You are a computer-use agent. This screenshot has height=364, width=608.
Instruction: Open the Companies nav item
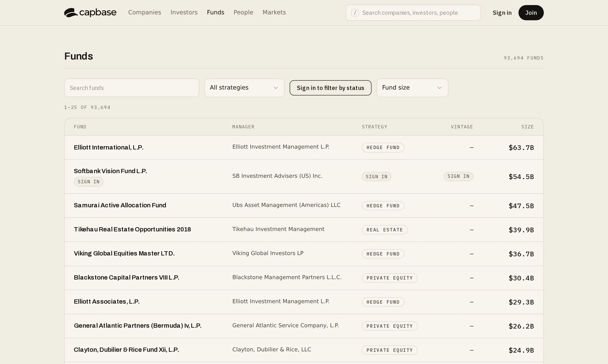[145, 12]
